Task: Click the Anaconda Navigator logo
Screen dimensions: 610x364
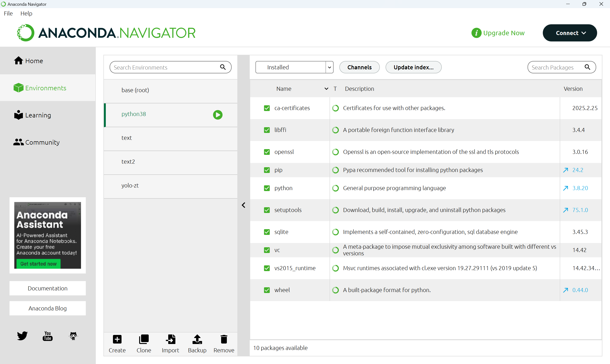Action: (106, 33)
